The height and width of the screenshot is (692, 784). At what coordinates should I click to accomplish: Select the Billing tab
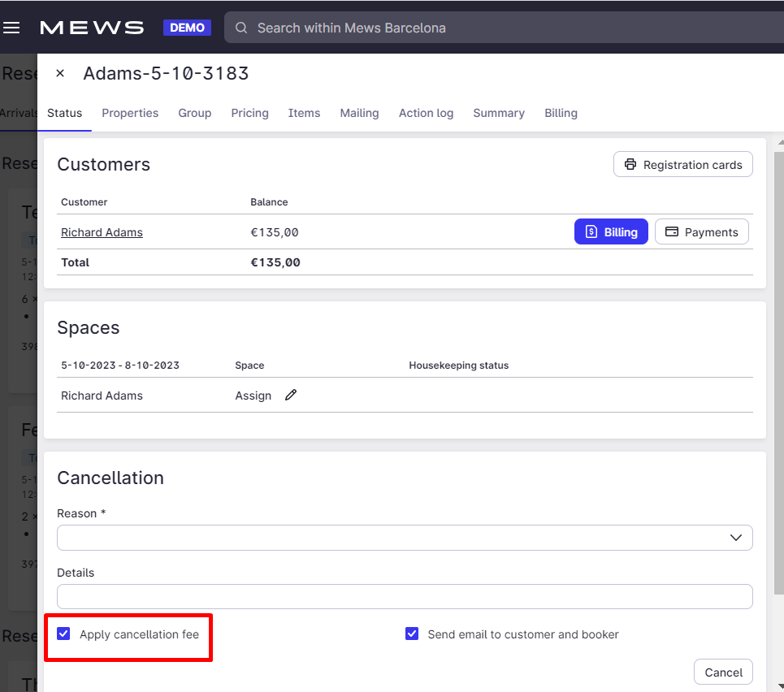click(x=561, y=113)
